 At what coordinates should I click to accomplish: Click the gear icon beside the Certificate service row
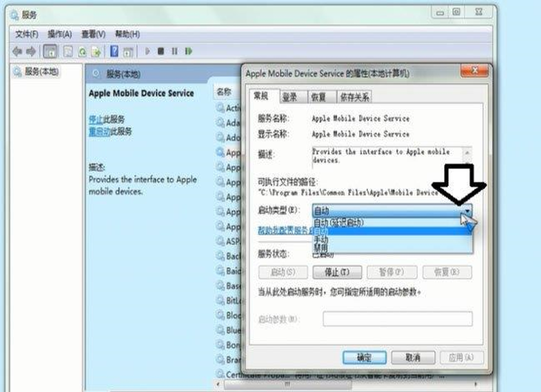click(220, 374)
